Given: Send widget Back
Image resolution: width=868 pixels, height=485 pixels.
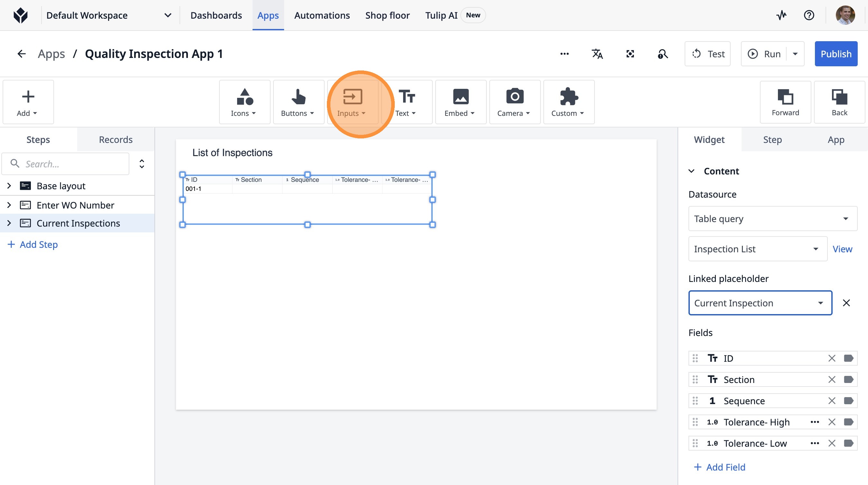Looking at the screenshot, I should [839, 102].
